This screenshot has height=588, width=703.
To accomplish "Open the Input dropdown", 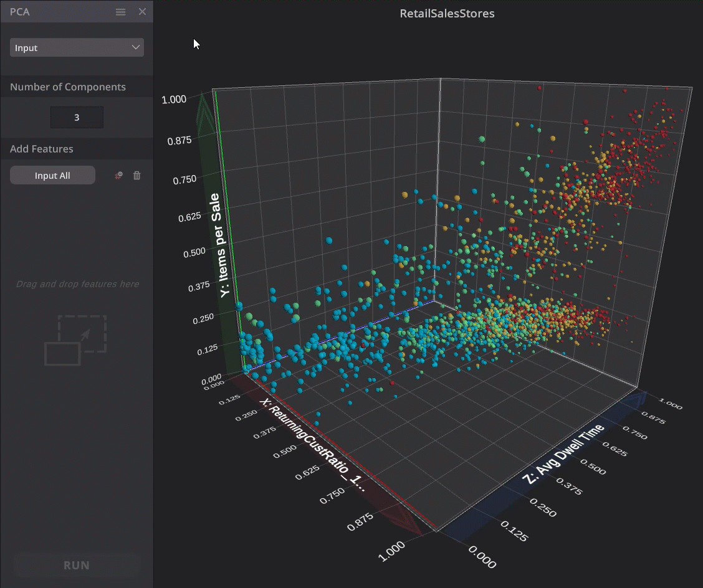I will coord(77,47).
